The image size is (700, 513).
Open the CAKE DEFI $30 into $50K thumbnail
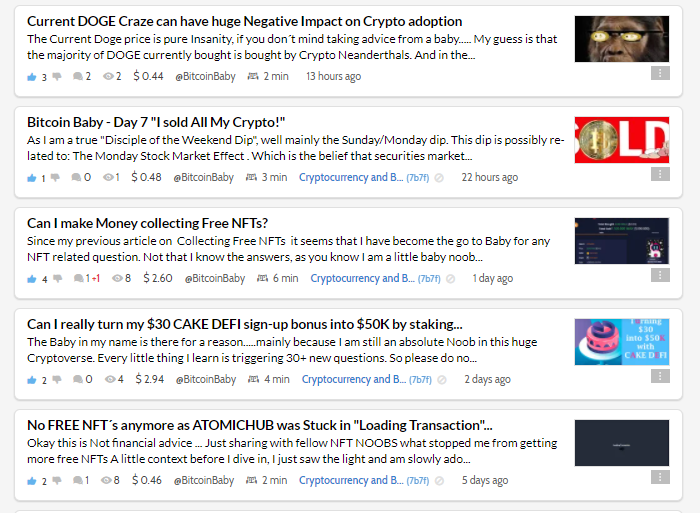coord(622,342)
